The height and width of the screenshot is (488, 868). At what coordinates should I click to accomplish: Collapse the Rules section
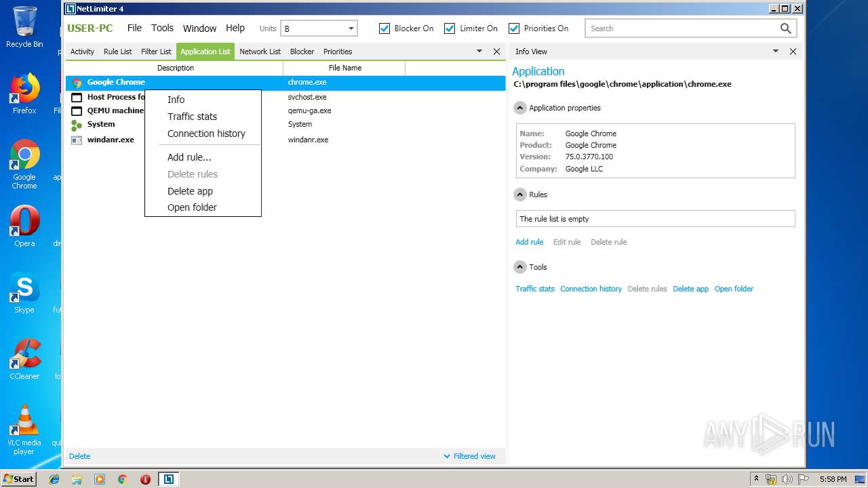tap(520, 195)
